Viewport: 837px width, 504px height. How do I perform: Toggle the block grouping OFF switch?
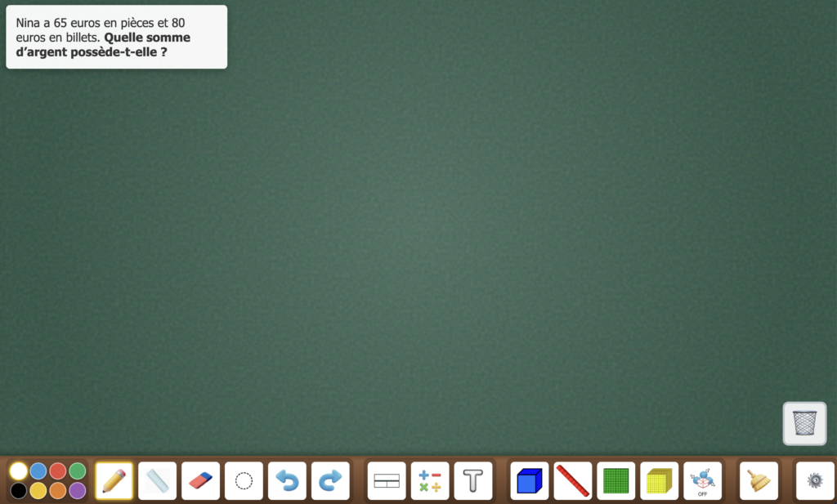coord(703,480)
